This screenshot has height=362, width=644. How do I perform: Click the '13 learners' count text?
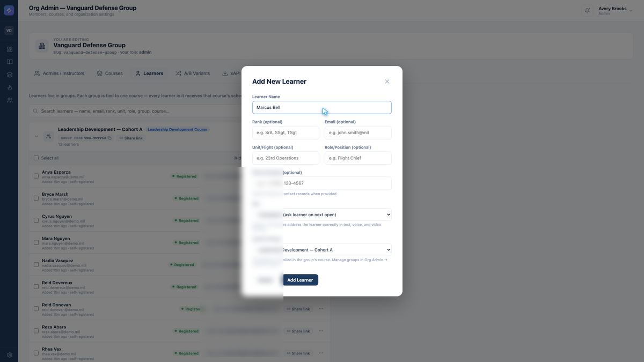[x=68, y=144]
